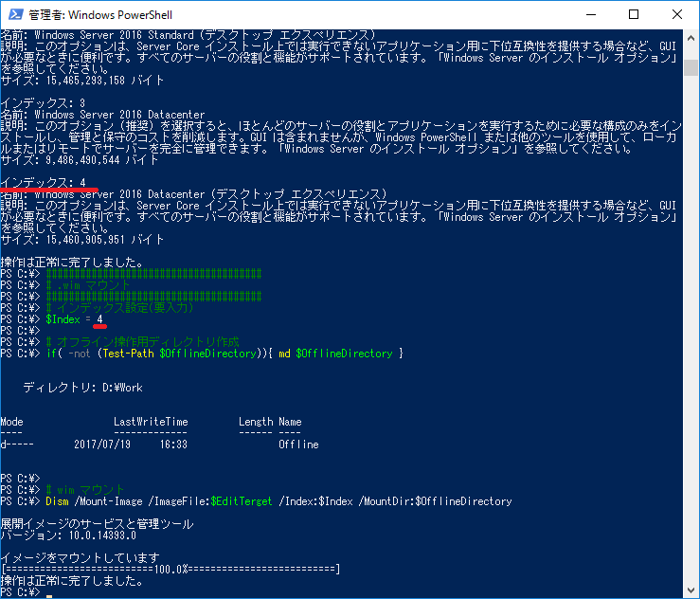Click the PowerShell icon in the title bar
Image resolution: width=700 pixels, height=599 pixels.
15,15
